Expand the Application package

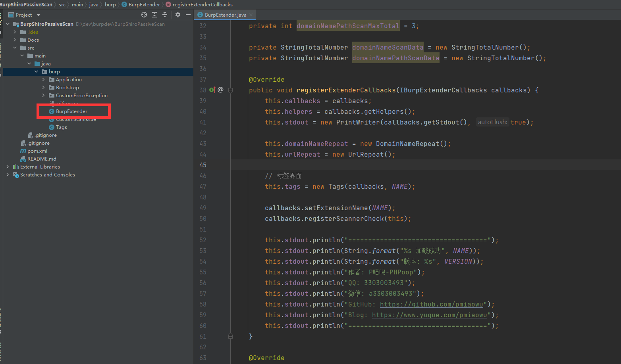[43, 80]
